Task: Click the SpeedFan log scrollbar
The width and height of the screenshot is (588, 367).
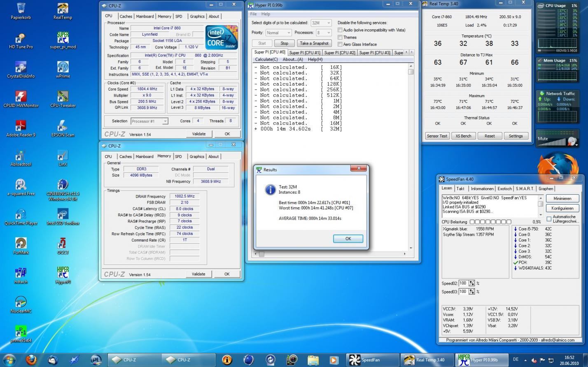Action: (540, 206)
